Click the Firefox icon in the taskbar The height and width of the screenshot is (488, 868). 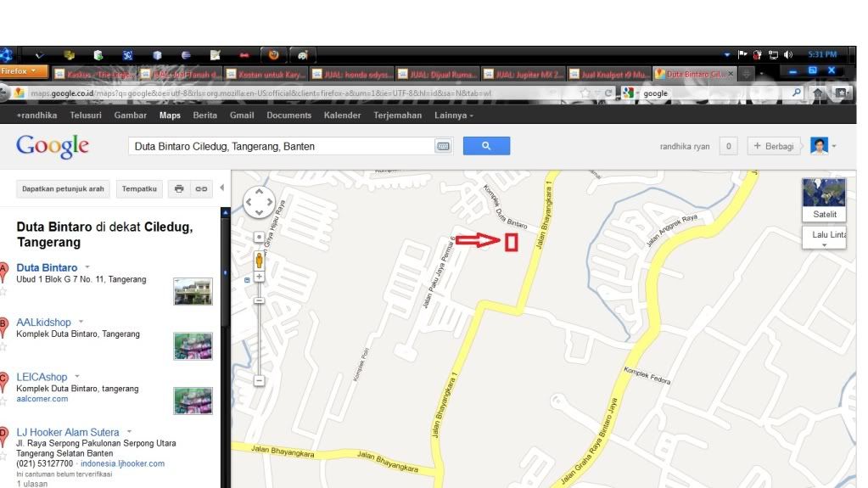point(273,55)
